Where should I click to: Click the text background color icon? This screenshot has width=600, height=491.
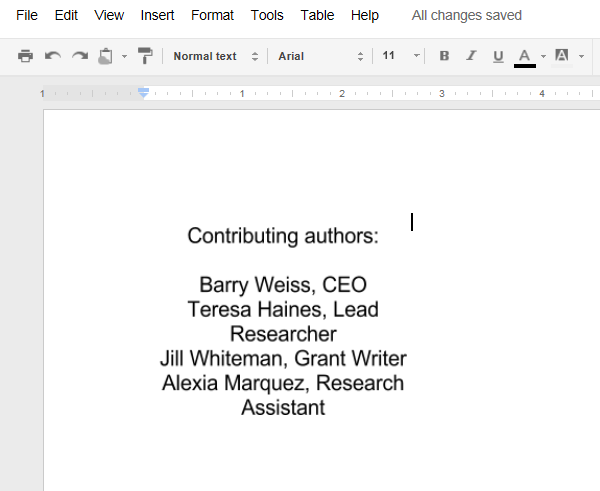point(562,57)
